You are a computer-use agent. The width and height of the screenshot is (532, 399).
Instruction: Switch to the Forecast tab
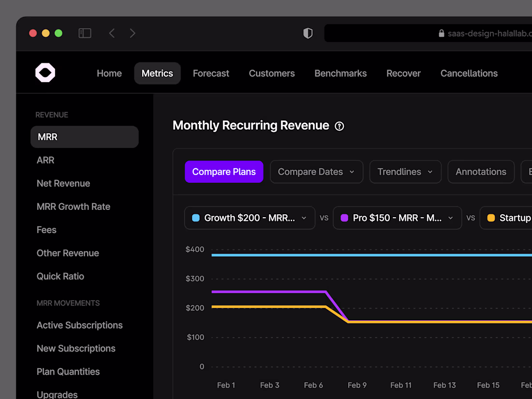tap(211, 73)
